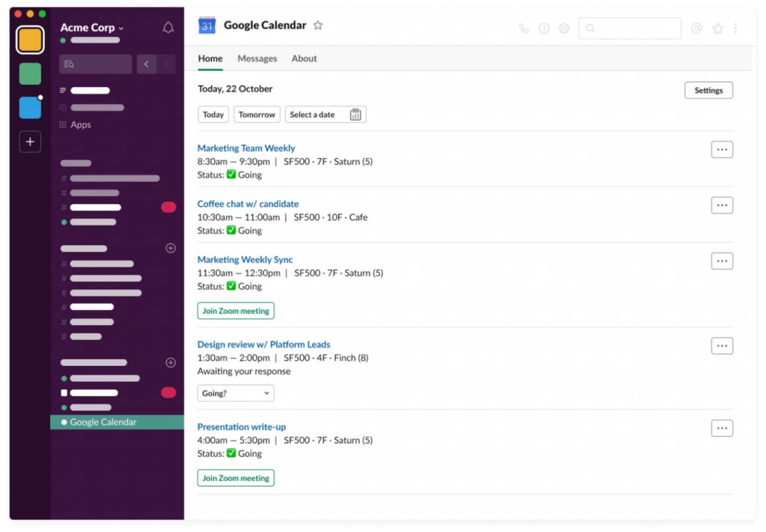Click the Today, 22 October heading
The width and height of the screenshot is (766, 532).
[235, 89]
